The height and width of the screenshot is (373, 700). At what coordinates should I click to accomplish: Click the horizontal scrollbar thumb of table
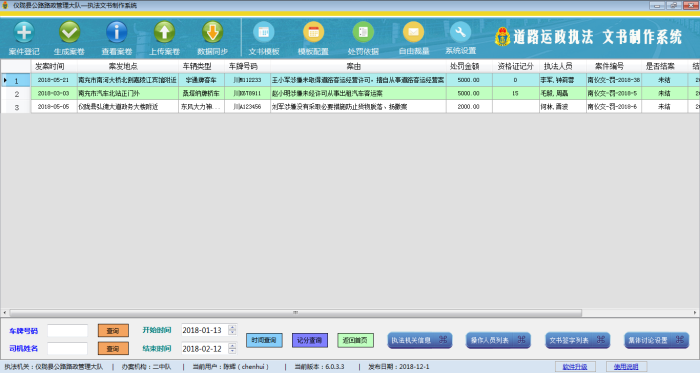pos(296,313)
